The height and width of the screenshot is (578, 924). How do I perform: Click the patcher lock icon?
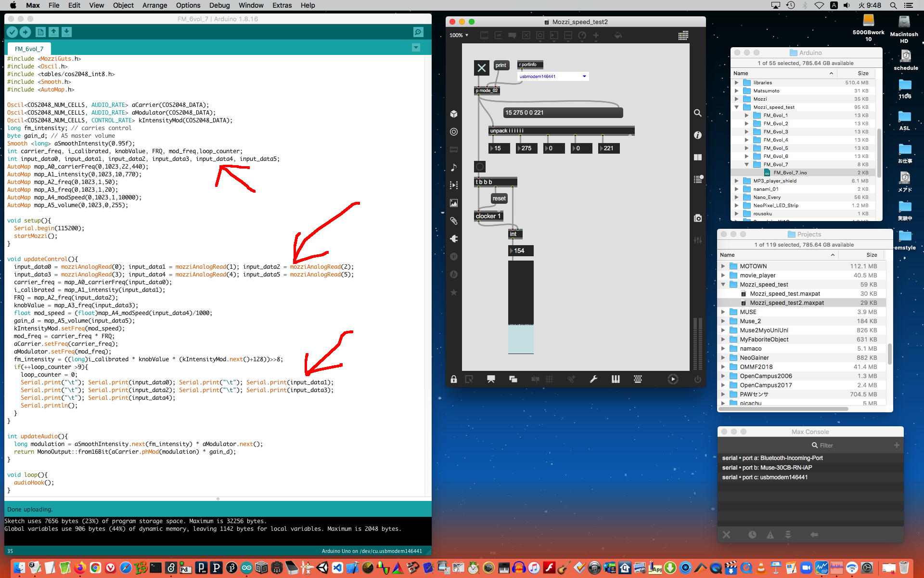453,379
